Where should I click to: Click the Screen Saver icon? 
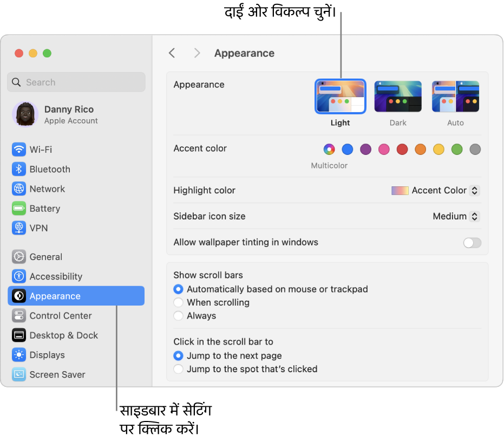19,374
